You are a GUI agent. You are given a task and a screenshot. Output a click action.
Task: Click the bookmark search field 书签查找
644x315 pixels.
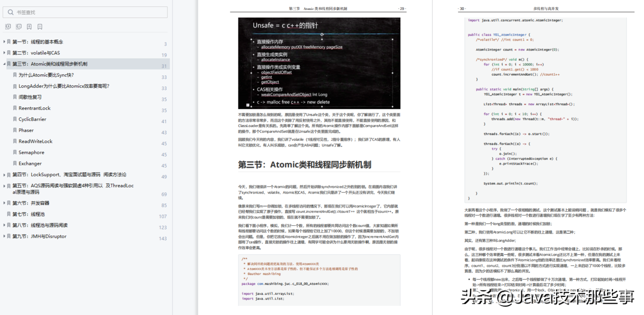[x=85, y=12]
